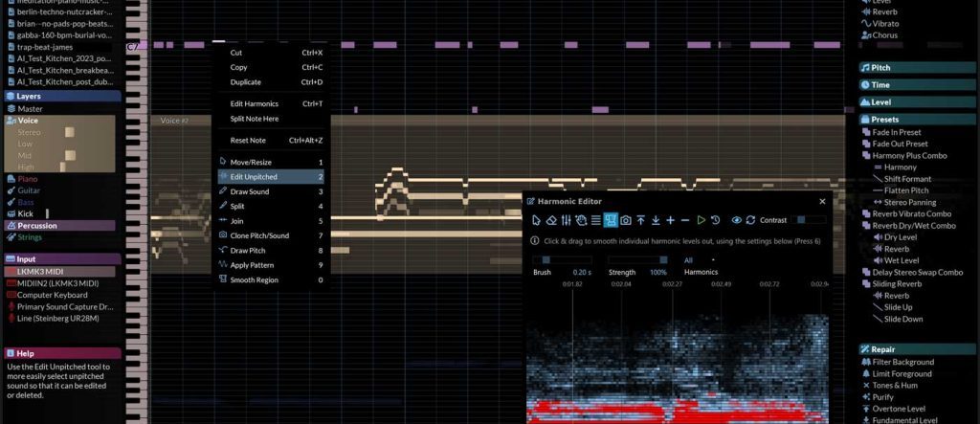This screenshot has width=980, height=424.
Task: Choose Edit Harmonics from the context menu
Action: tap(271, 103)
